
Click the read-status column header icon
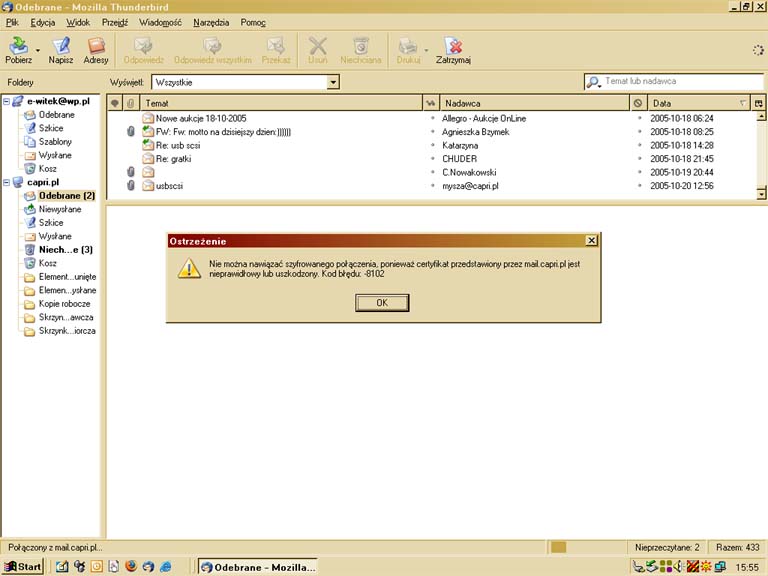click(431, 103)
